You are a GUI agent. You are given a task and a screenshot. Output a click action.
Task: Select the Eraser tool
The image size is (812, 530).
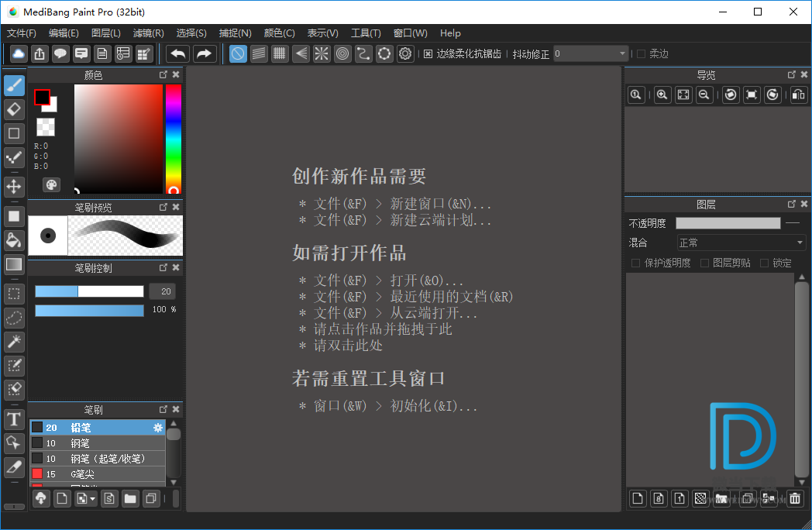pyautogui.click(x=14, y=109)
